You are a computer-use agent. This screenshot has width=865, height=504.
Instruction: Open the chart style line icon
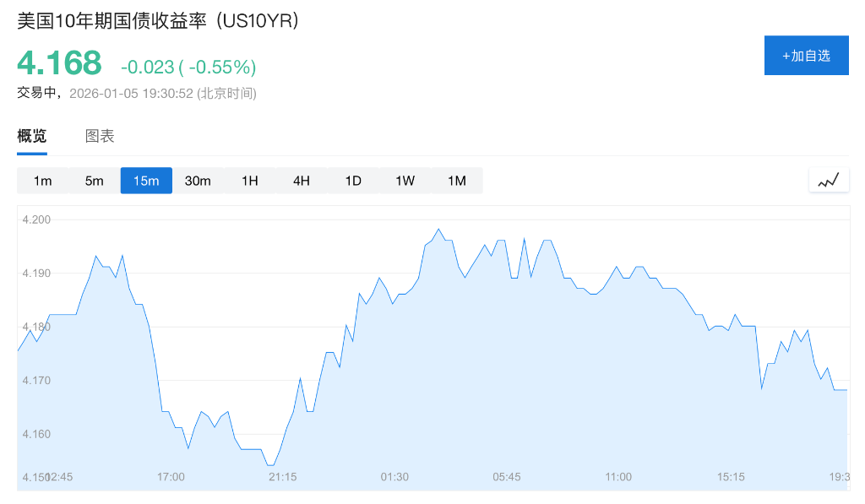pos(829,179)
